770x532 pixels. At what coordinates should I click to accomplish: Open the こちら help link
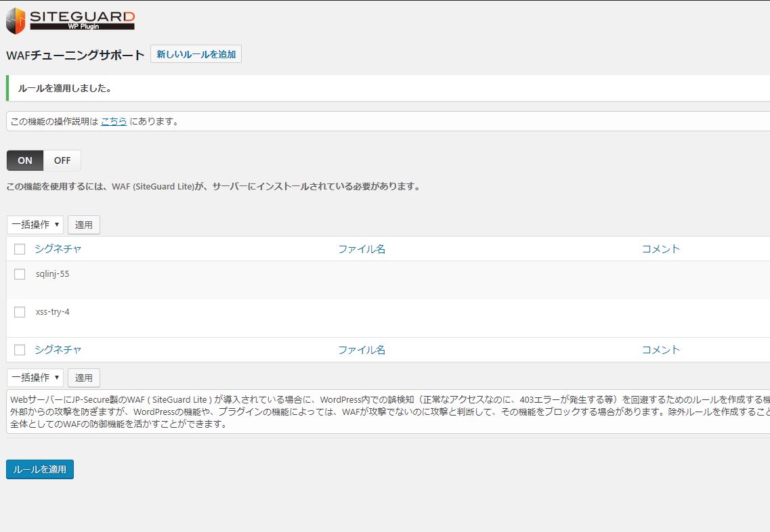[x=114, y=122]
